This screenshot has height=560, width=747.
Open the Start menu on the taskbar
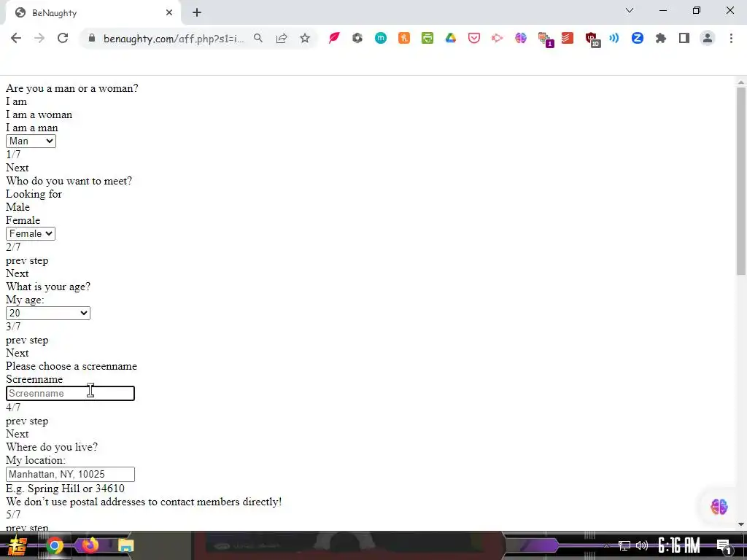(18, 545)
